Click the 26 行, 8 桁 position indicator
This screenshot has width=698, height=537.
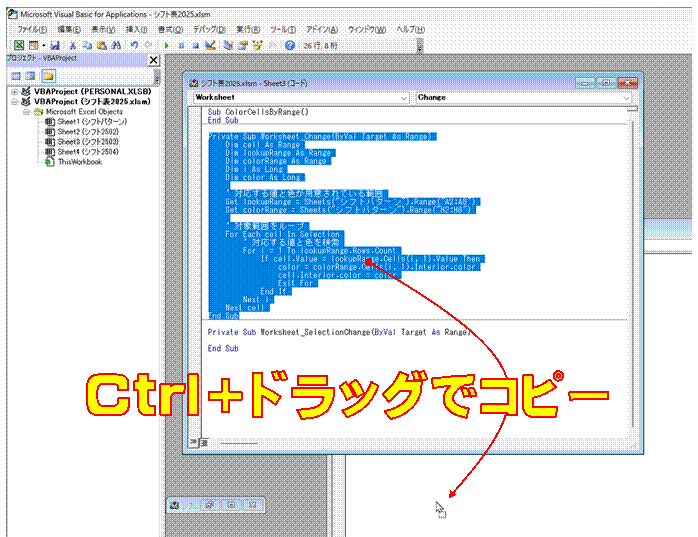[320, 45]
